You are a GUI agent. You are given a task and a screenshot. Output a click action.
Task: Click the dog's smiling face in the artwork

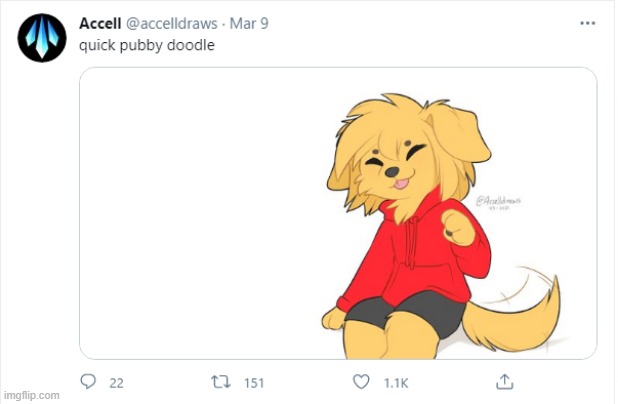click(395, 165)
